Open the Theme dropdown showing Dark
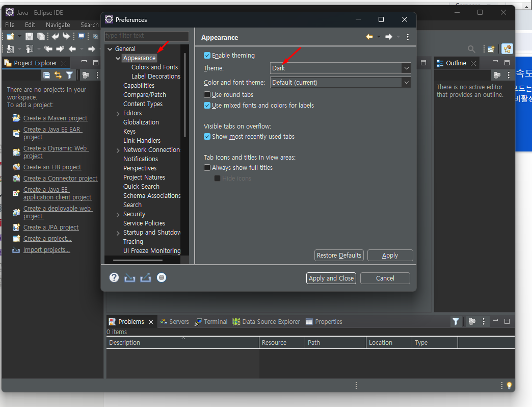This screenshot has height=407, width=532. point(340,68)
